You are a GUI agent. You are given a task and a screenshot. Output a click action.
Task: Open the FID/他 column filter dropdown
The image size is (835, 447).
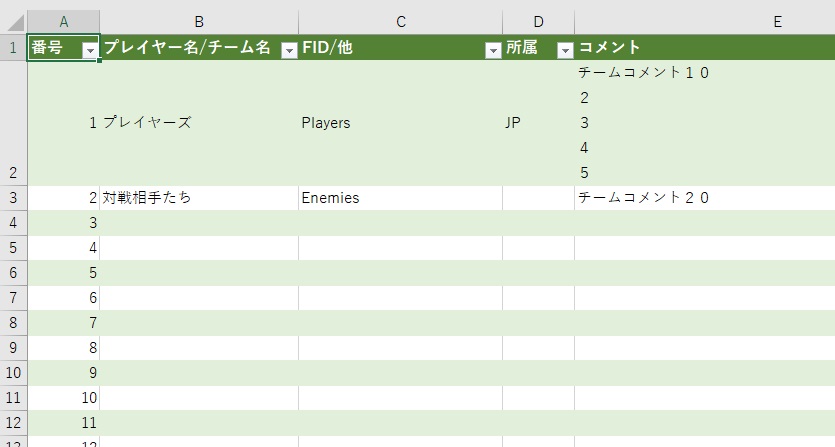pyautogui.click(x=492, y=50)
